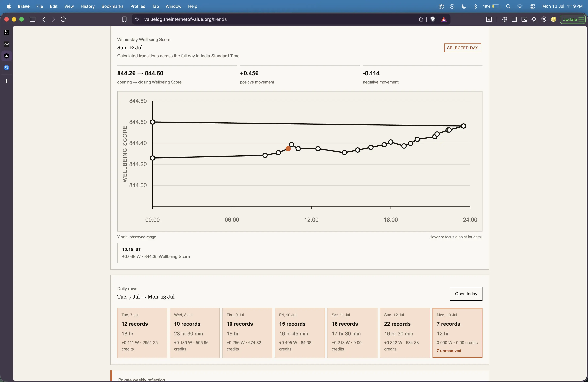Image resolution: width=588 pixels, height=382 pixels.
Task: Open the X (Twitter) sidebar tab
Action: [x=7, y=32]
